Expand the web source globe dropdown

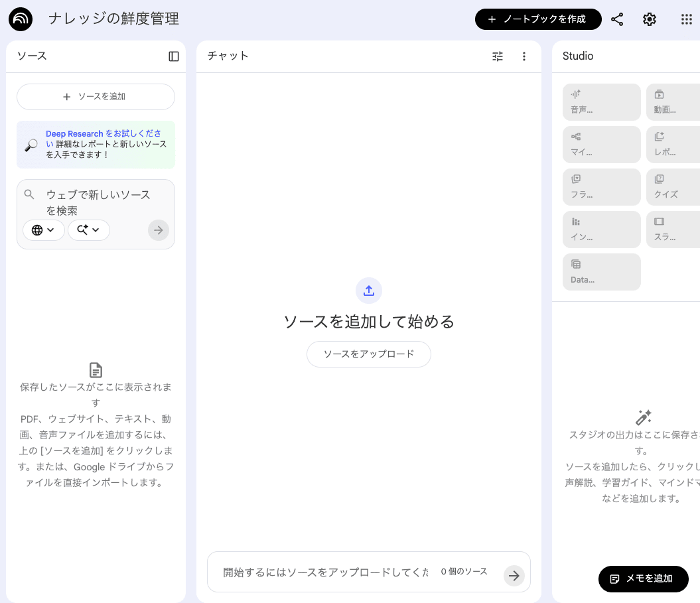[x=44, y=230]
